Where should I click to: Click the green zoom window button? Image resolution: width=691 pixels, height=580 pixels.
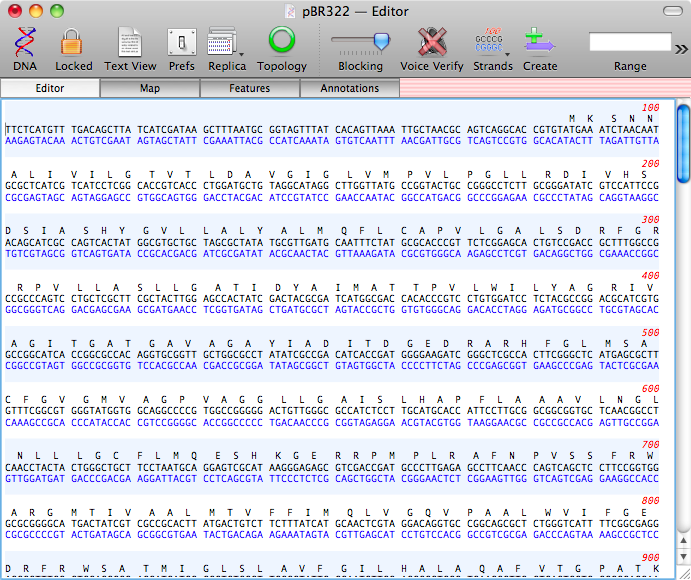56,11
